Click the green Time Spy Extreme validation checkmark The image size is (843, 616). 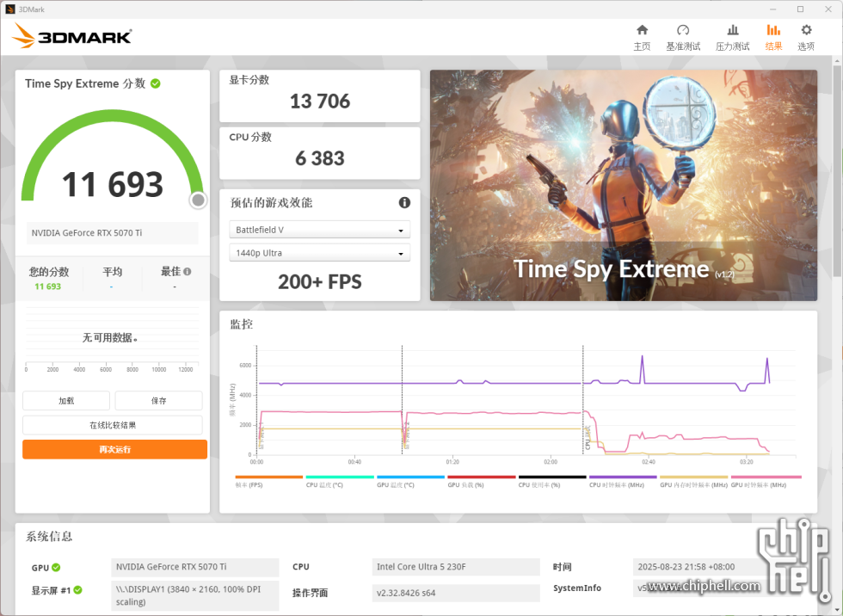(x=156, y=83)
